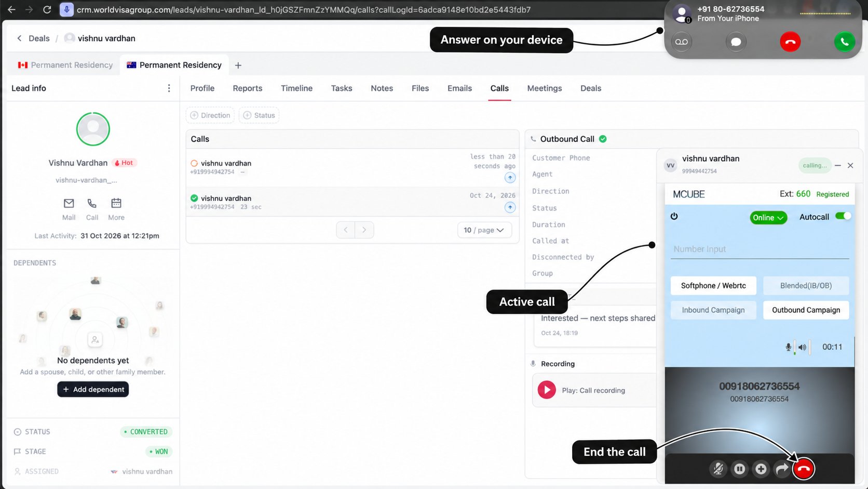Open the Notes tab
This screenshot has height=489, width=868.
click(382, 88)
